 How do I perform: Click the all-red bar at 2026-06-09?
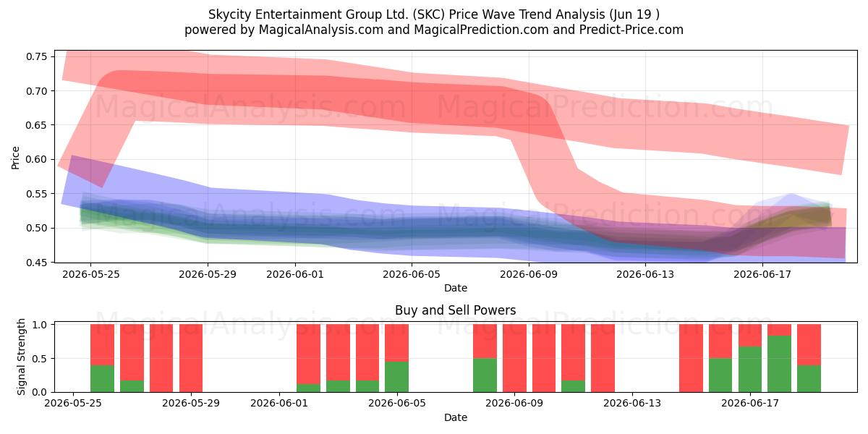coord(514,358)
